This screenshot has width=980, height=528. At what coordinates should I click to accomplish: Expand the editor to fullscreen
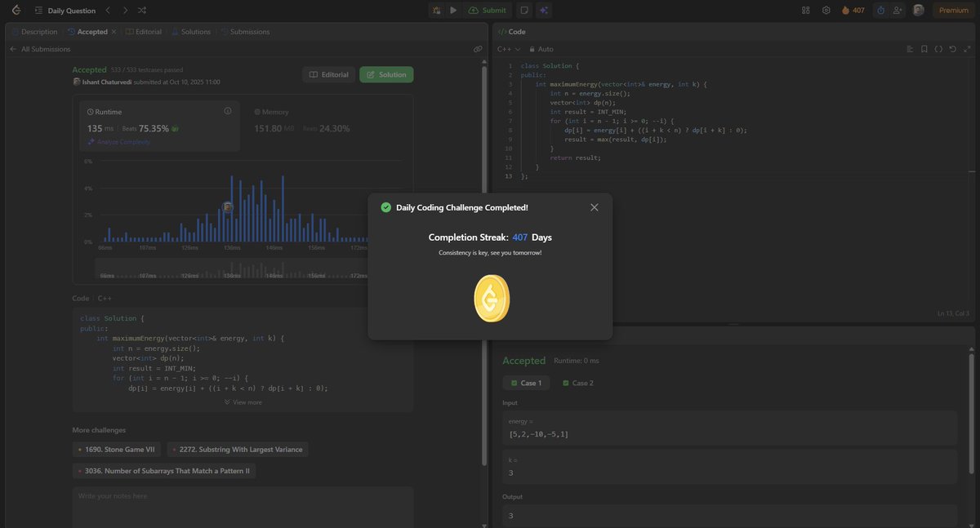click(x=967, y=49)
